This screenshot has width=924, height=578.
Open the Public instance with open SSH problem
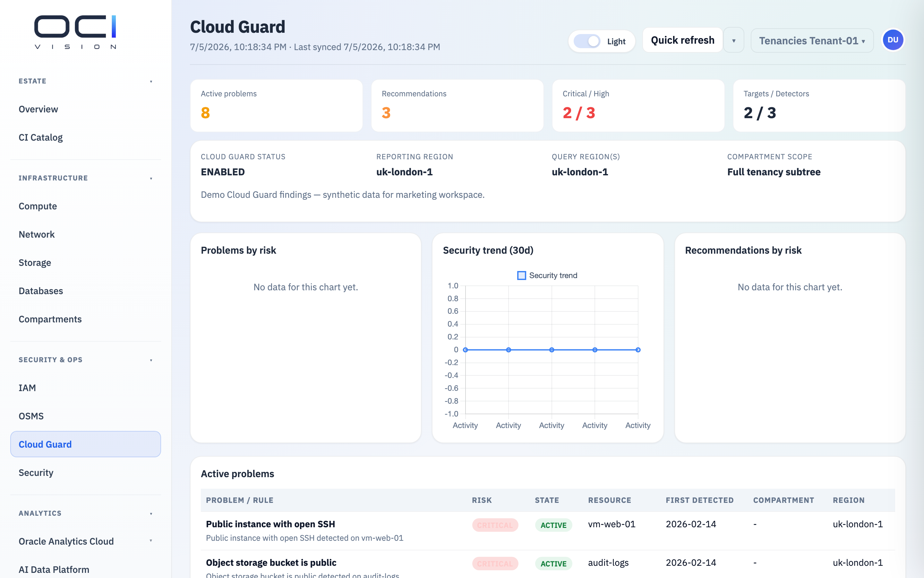pos(270,524)
